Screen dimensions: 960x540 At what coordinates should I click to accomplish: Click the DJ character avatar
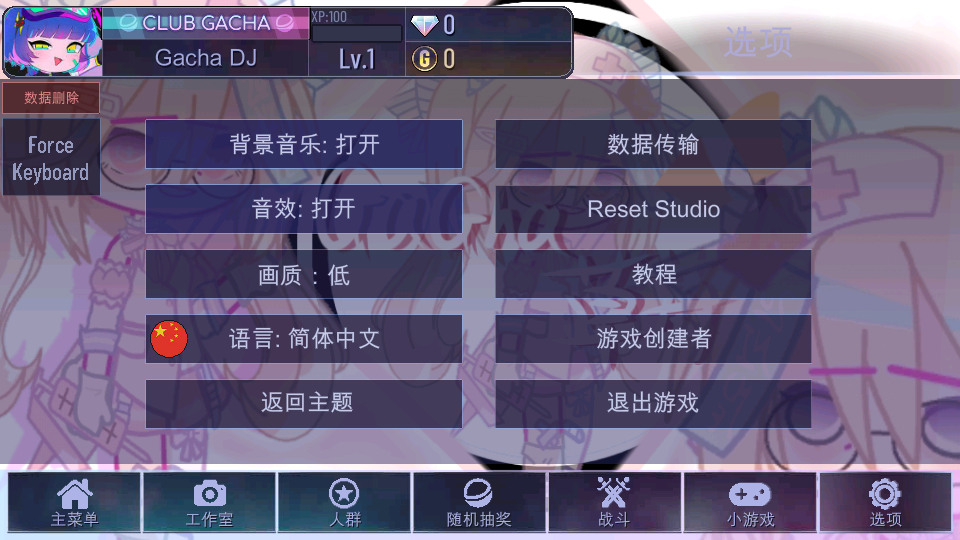click(53, 42)
